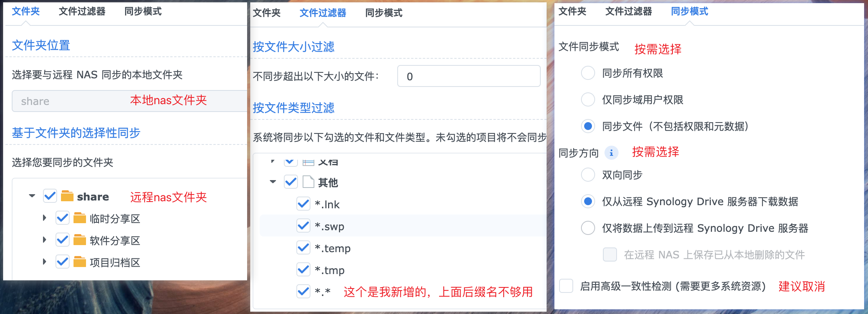Select the 同步所有权限 radio option
Viewport: 868px width, 314px height.
point(588,73)
